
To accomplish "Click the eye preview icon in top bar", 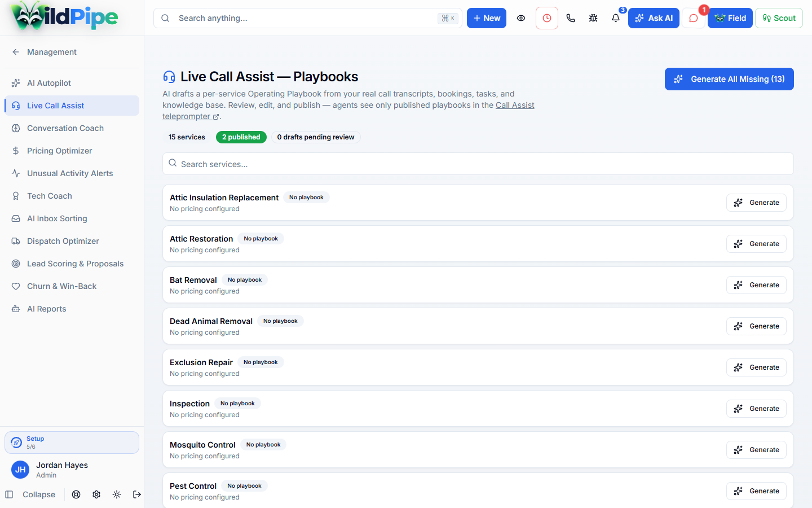I will tap(521, 18).
